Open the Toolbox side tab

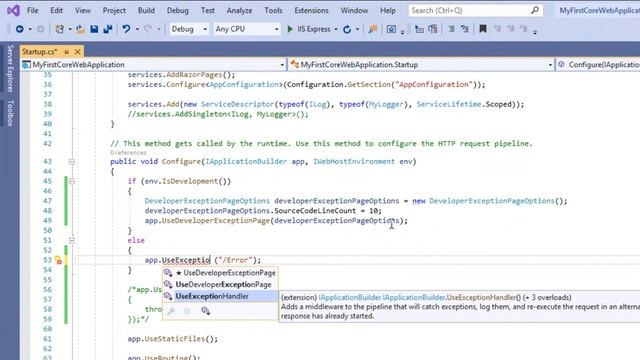10,113
